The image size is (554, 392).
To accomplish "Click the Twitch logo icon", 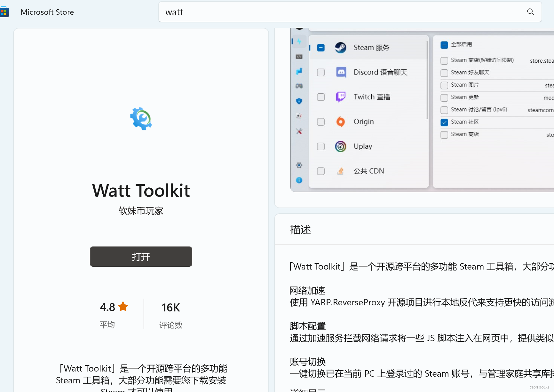I will tap(341, 97).
